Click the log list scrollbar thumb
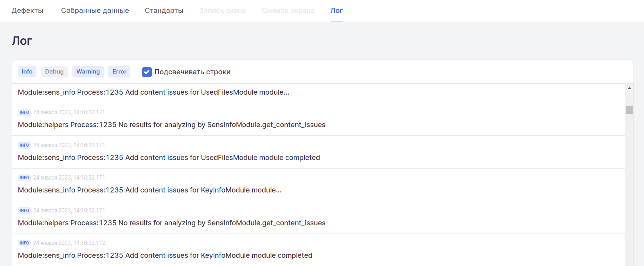 (x=629, y=110)
